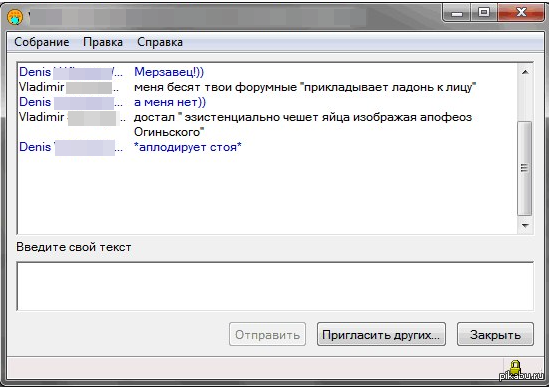
Task: Open the Собрание menu
Action: pos(42,42)
